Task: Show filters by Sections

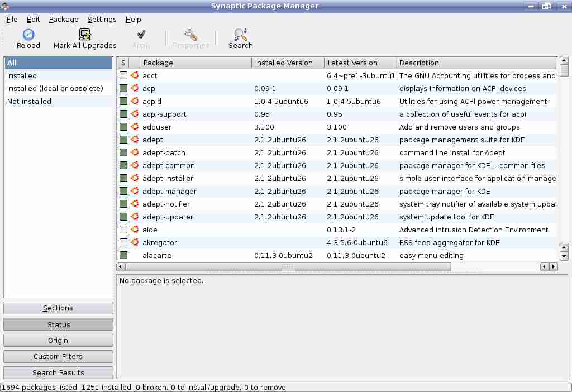Action: click(x=58, y=308)
